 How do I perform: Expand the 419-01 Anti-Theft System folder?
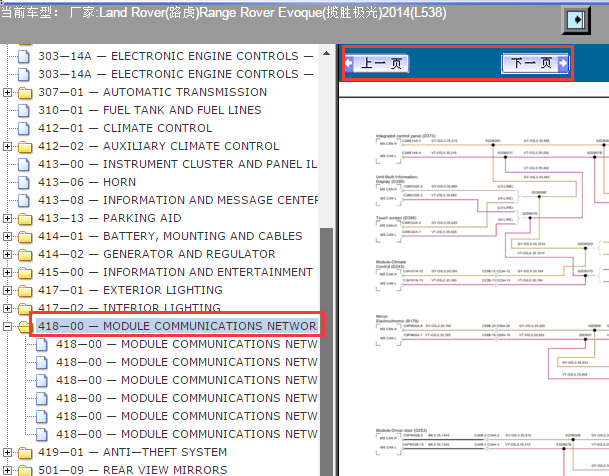[7, 453]
